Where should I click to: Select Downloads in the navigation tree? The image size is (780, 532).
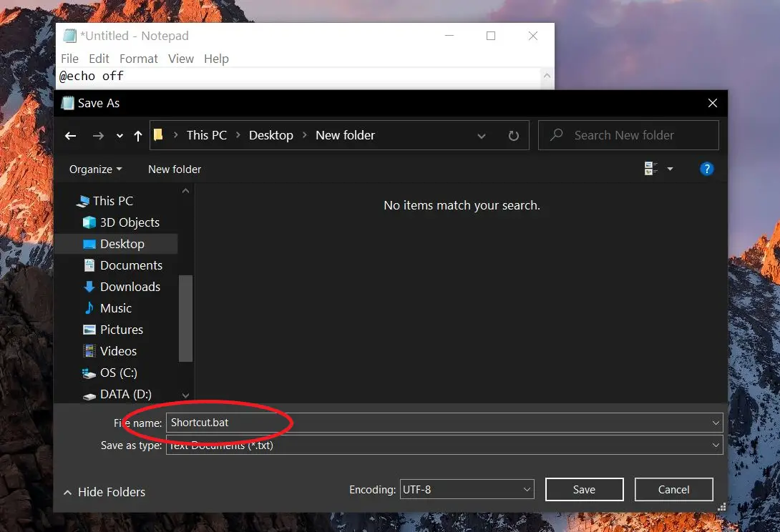[x=130, y=287]
